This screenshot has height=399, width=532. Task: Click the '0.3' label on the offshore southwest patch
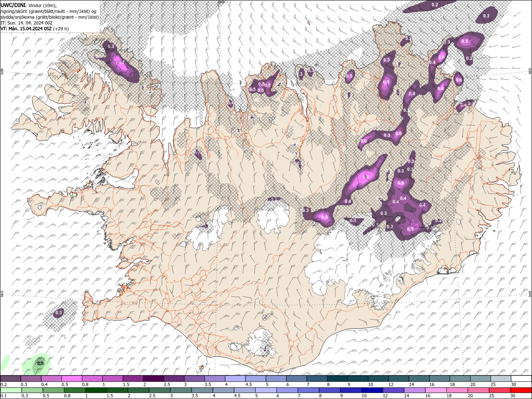tap(59, 313)
